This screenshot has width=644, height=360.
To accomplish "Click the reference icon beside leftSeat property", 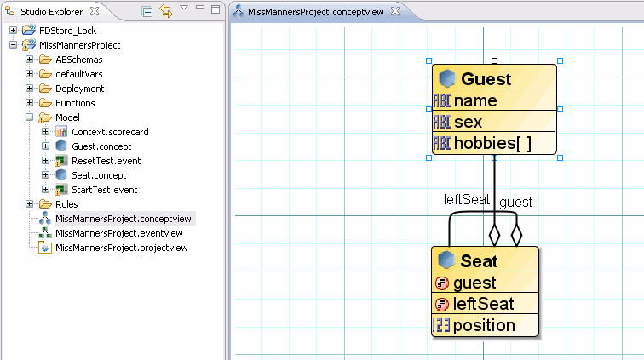I will point(442,304).
